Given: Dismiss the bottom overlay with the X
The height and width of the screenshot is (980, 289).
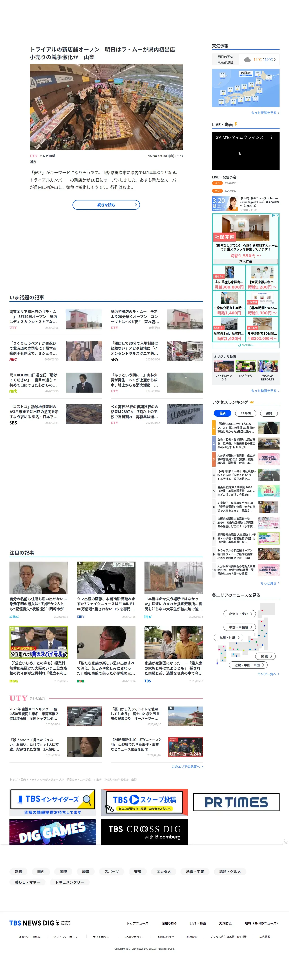Looking at the screenshot, I should coord(286,842).
